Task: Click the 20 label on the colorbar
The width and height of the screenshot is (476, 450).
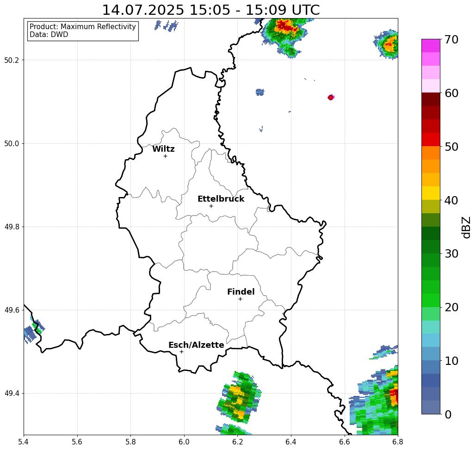Action: tap(451, 308)
